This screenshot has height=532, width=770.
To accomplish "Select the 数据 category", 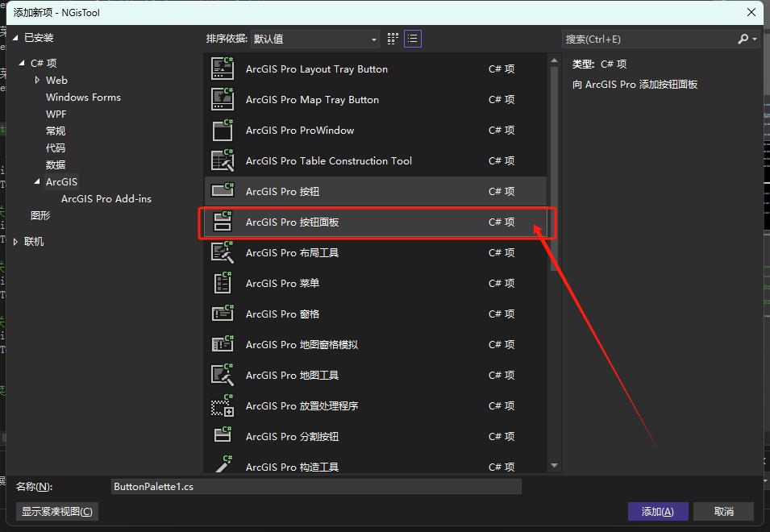I will tap(56, 165).
